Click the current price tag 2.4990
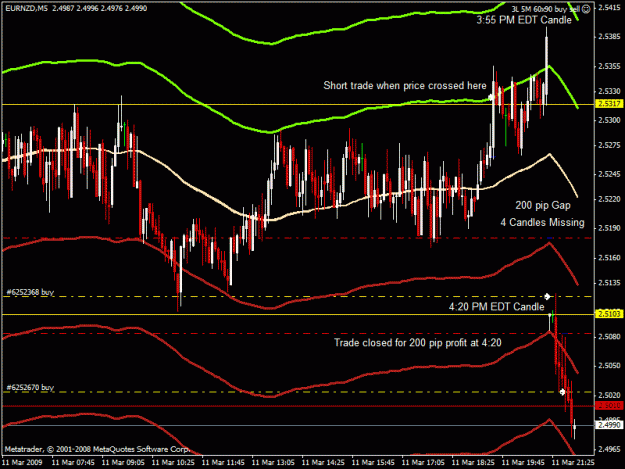625x469 pixels. pos(609,425)
